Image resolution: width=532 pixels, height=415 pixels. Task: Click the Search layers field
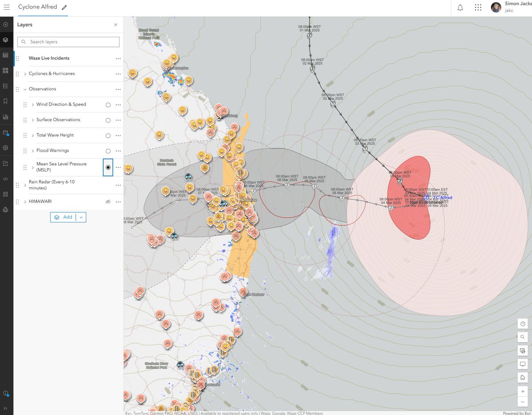[68, 42]
